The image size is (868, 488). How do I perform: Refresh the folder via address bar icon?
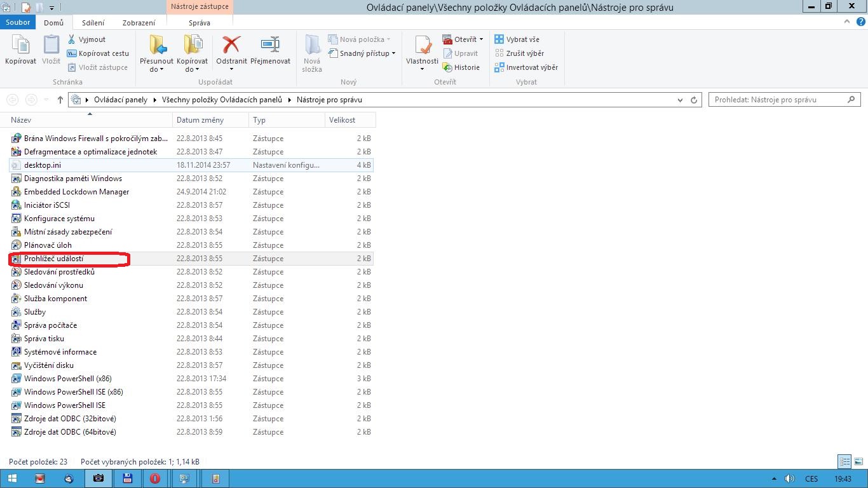tap(694, 100)
